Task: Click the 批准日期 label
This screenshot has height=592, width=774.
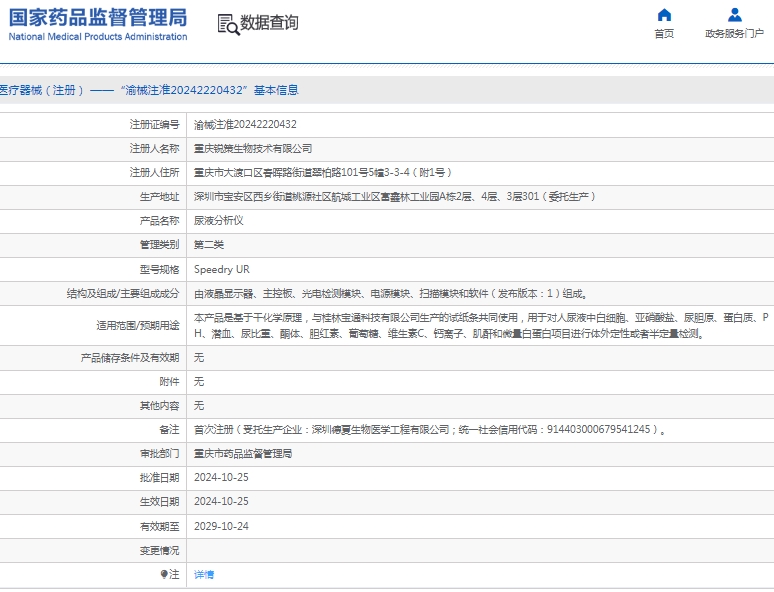Action: click(x=159, y=477)
